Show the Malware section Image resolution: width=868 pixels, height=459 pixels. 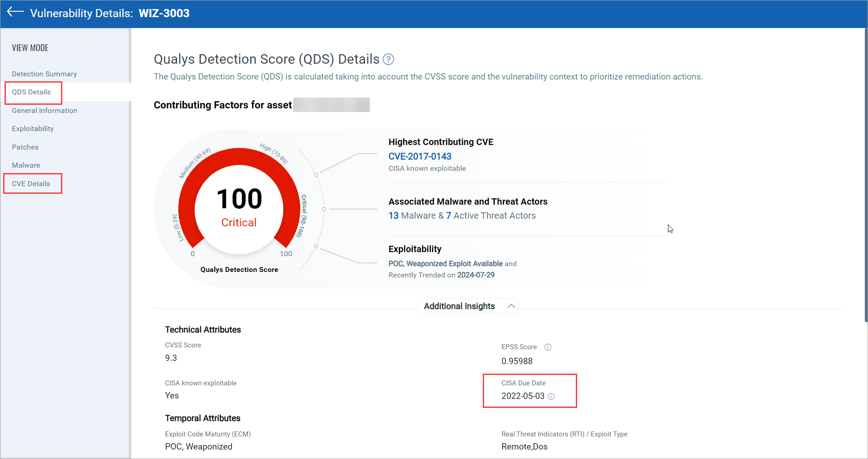[x=26, y=165]
